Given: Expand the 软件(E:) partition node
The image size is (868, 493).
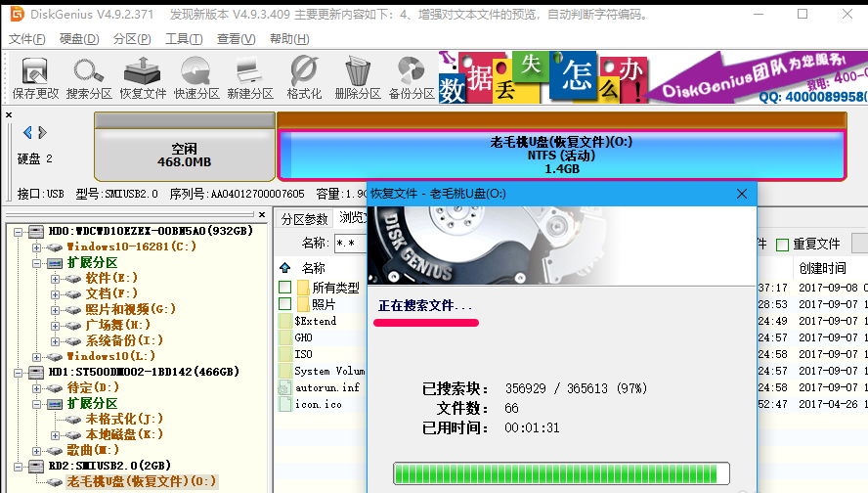Looking at the screenshot, I should coord(55,279).
